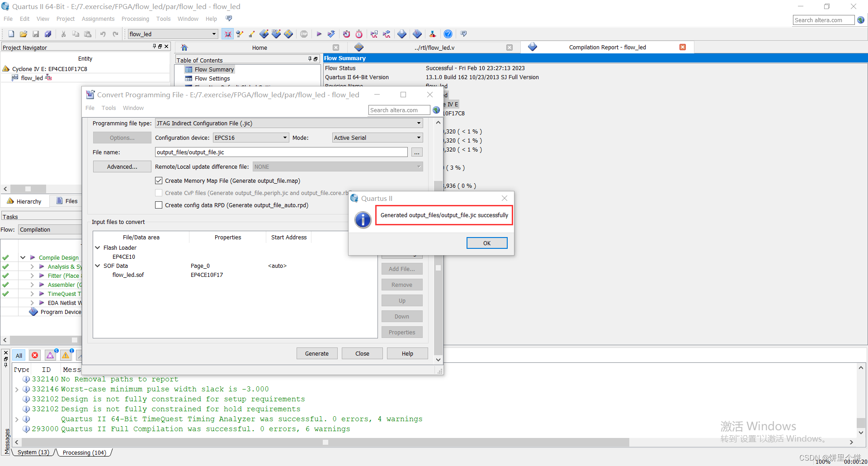Toggle the All messages filter button
Viewport: 868px width, 466px height.
(x=19, y=356)
